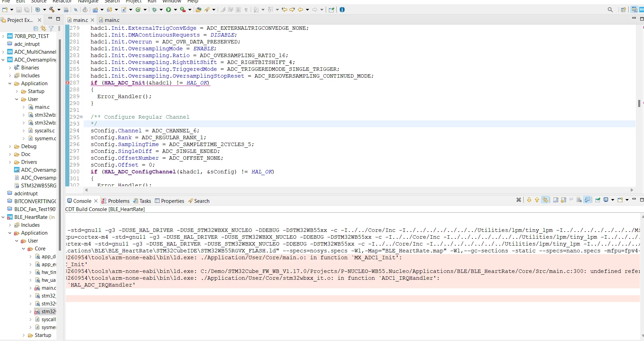The height and width of the screenshot is (341, 644).
Task: Collapse the ADC_Oversampling project
Action: coord(3,60)
